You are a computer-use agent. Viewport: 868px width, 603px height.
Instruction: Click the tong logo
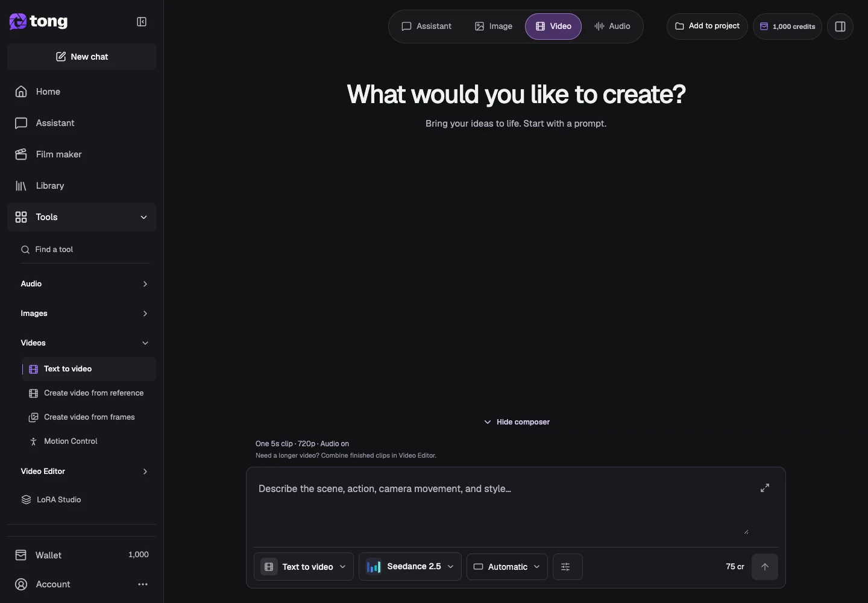39,22
